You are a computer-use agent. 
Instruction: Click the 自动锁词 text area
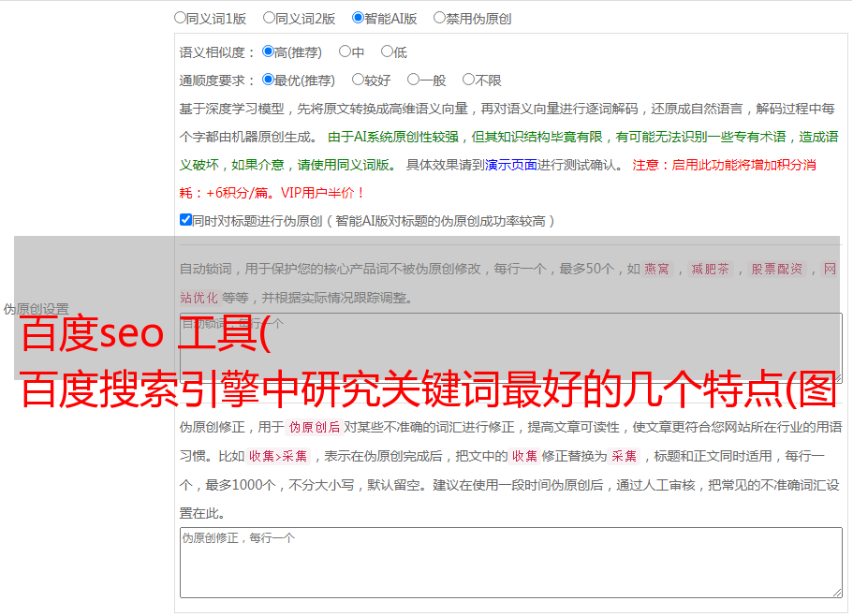(511, 348)
